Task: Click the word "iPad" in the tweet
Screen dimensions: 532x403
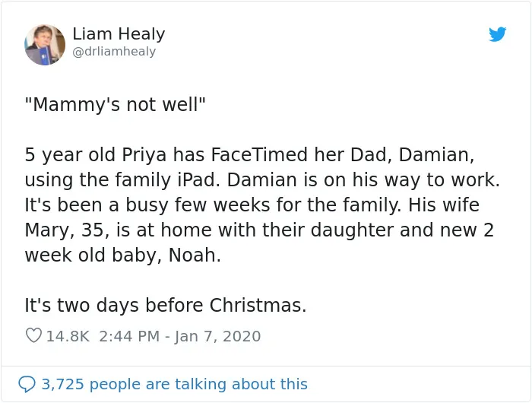Action: (197, 180)
